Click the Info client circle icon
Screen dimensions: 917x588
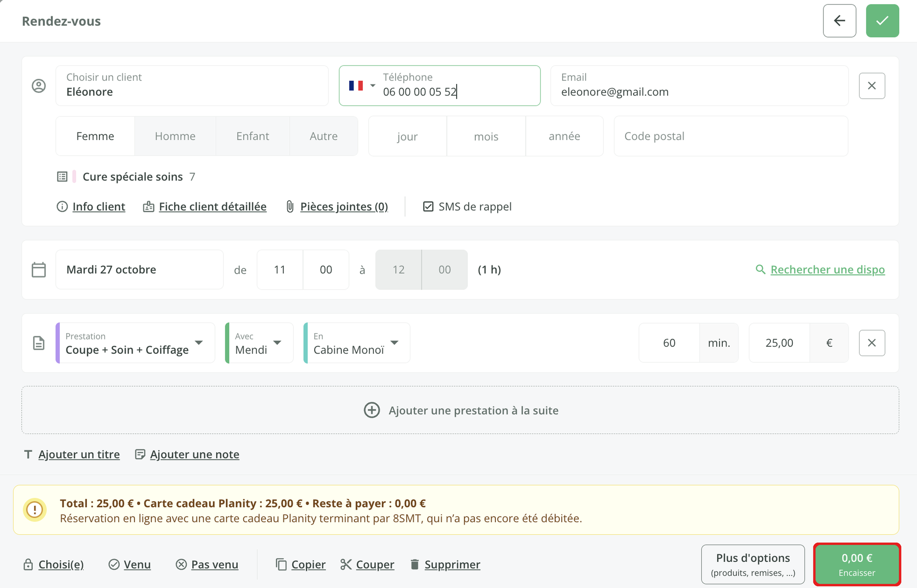point(62,207)
